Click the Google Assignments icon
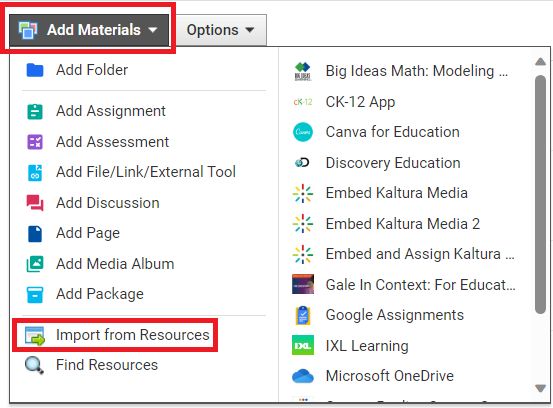553x408 pixels. (x=303, y=315)
